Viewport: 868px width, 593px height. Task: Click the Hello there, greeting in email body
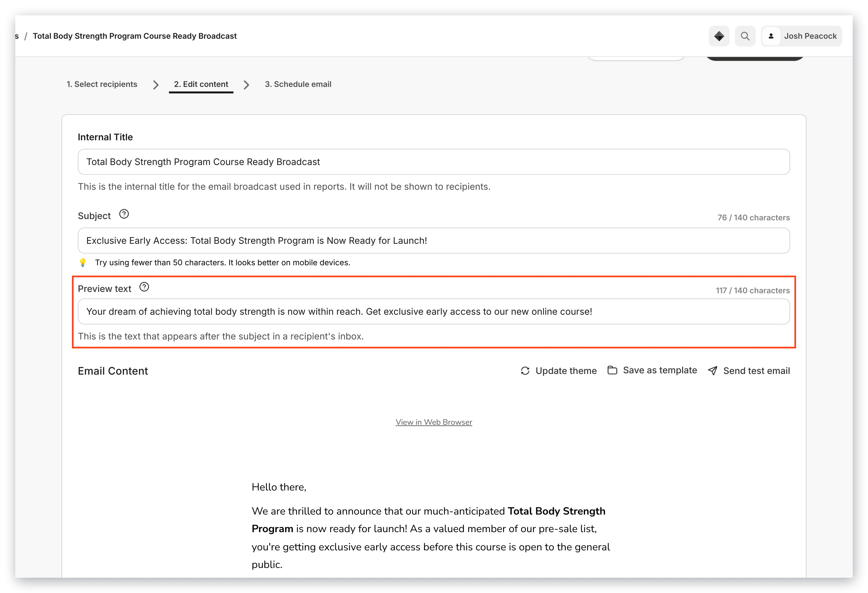(279, 487)
